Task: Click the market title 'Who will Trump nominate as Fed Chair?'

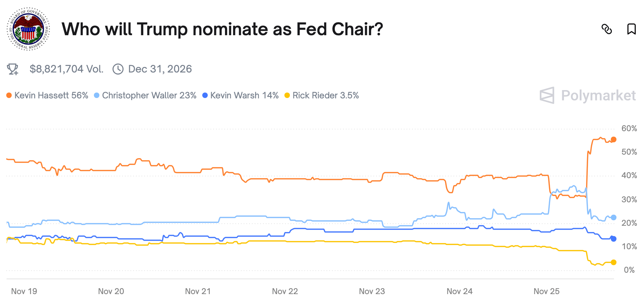Action: pos(222,29)
